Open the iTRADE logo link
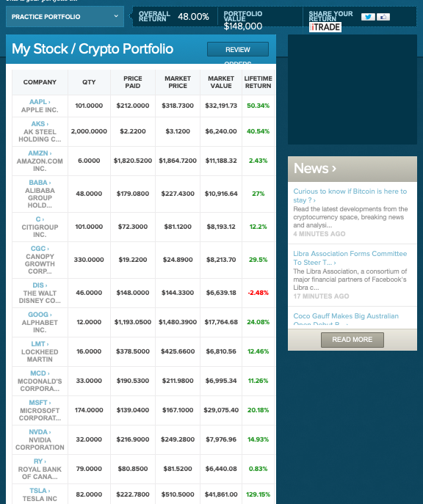 (x=325, y=27)
